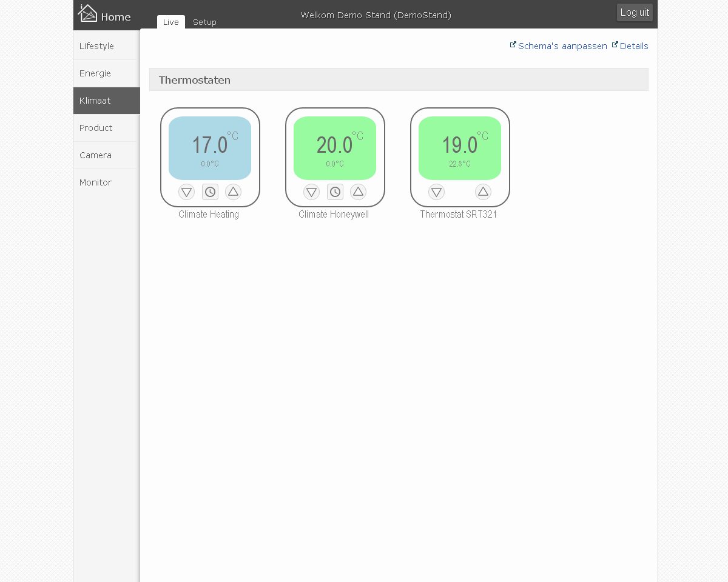This screenshot has height=582, width=728.
Task: Increase the Climate Honeywell temperature
Action: 358,192
